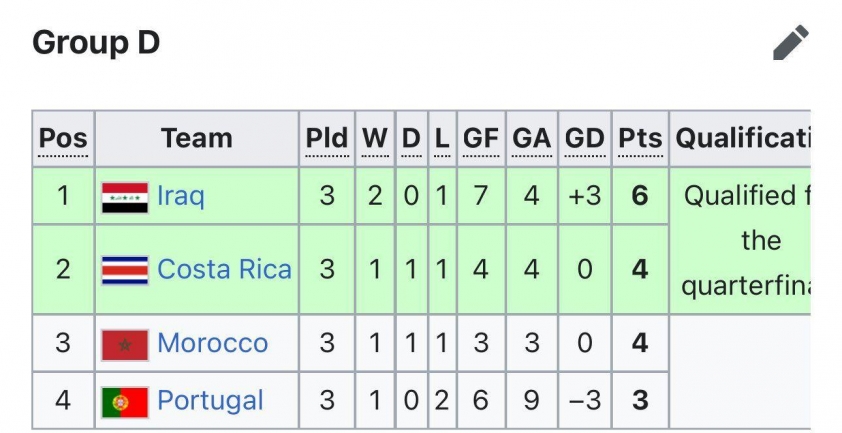Click the D column header abbreviation
Viewport: 842px width, 433px height.
(411, 139)
